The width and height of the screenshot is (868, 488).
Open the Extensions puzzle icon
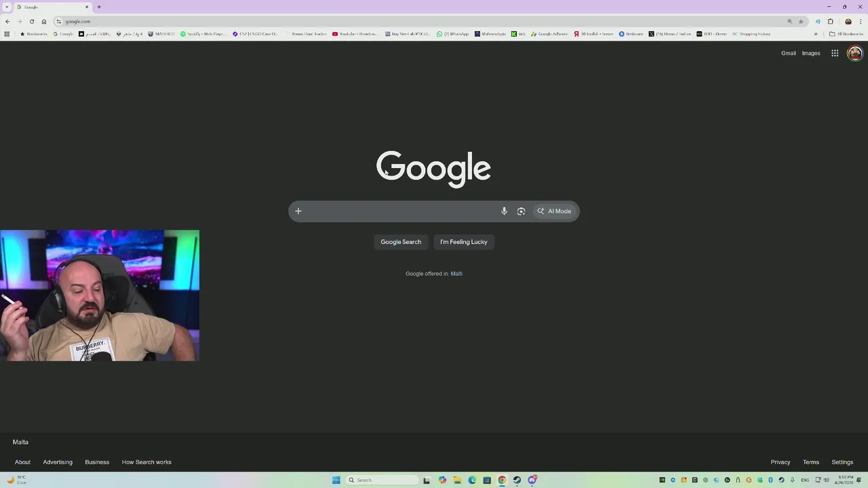pyautogui.click(x=830, y=21)
